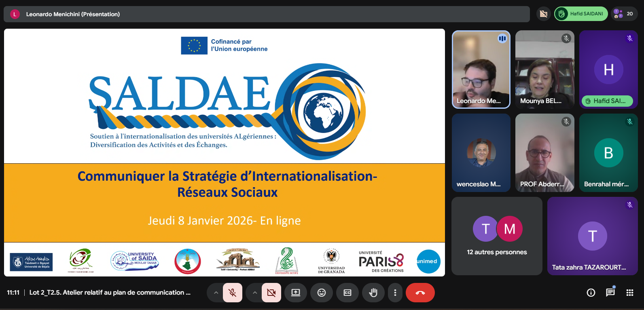Open participants list showing 20 people
644x310 pixels.
624,14
